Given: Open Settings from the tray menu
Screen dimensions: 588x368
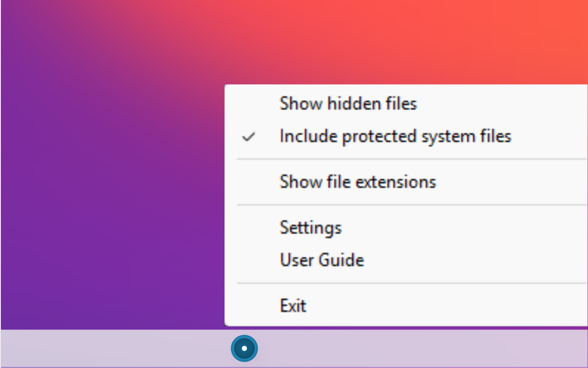Looking at the screenshot, I should (310, 228).
